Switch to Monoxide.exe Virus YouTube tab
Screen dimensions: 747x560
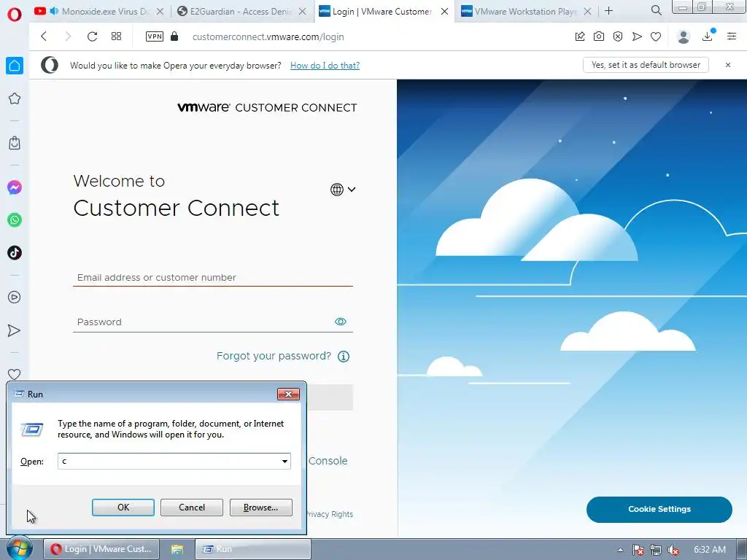(100, 11)
